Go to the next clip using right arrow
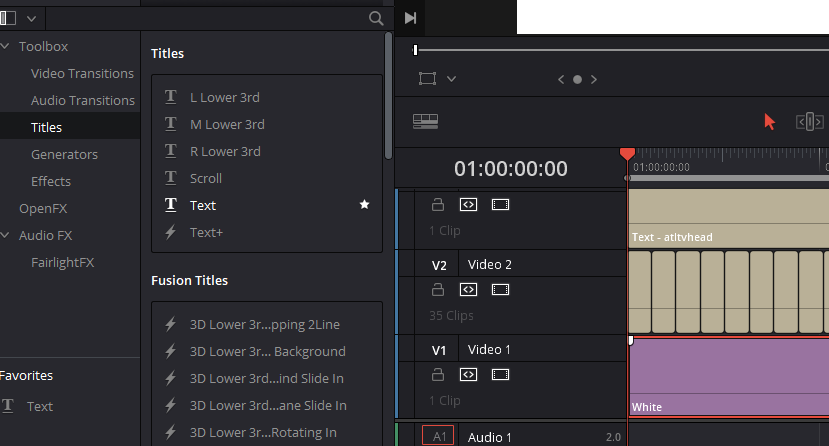The width and height of the screenshot is (829, 446). point(594,79)
